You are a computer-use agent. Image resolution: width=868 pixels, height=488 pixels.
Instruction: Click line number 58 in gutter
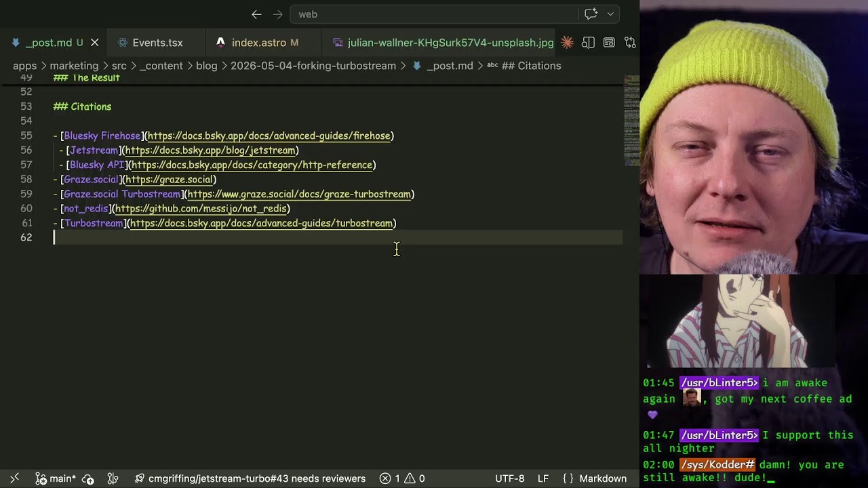[26, 180]
